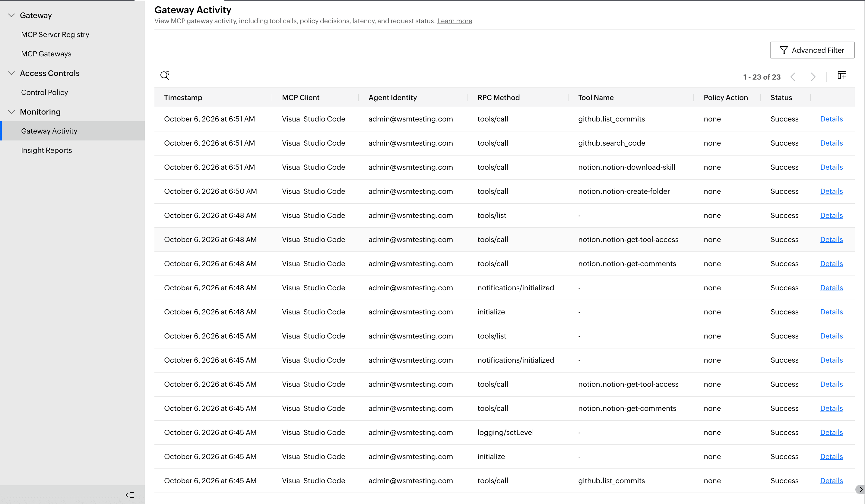The image size is (865, 504).
Task: Select Gateway Activity in sidebar
Action: point(72,131)
